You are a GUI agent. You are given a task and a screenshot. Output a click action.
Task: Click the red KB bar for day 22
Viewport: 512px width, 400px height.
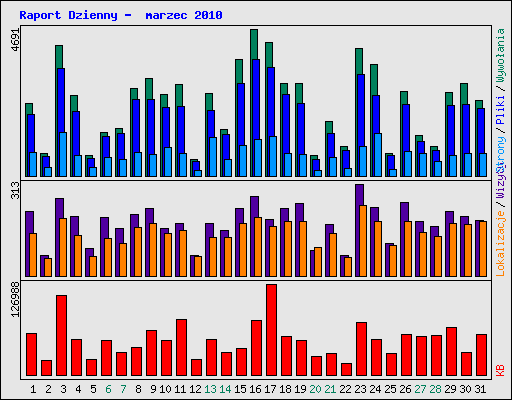coord(346,370)
